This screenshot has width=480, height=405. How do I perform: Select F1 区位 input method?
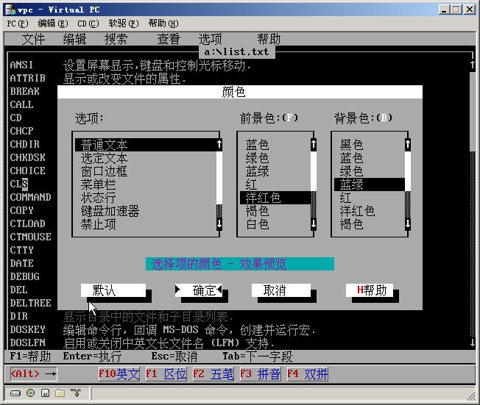166,374
